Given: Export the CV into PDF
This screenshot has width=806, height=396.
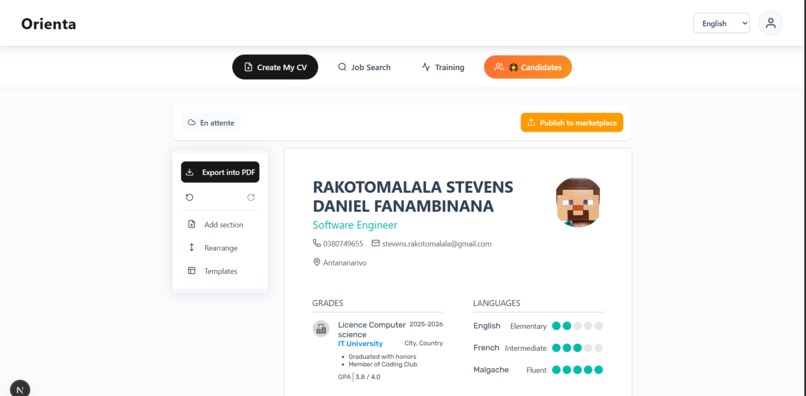Looking at the screenshot, I should coord(220,172).
